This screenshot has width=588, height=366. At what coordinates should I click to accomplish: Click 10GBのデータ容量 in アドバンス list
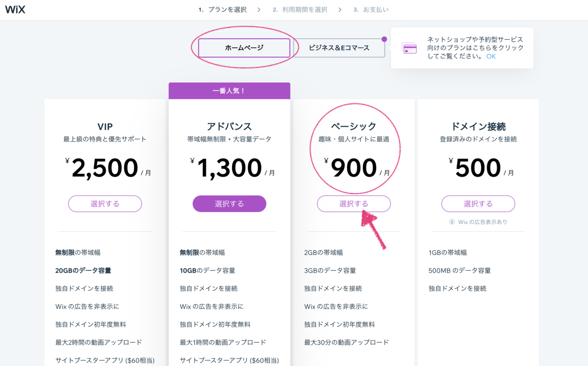(208, 270)
